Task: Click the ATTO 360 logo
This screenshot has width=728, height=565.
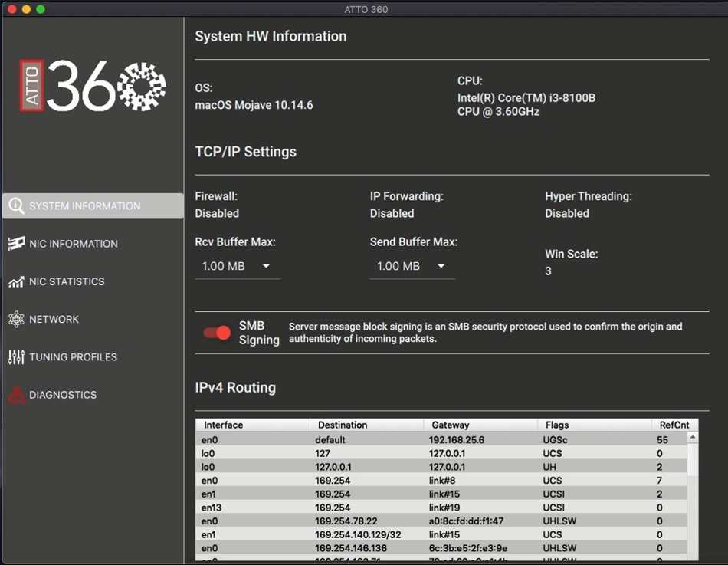Action: coord(93,86)
